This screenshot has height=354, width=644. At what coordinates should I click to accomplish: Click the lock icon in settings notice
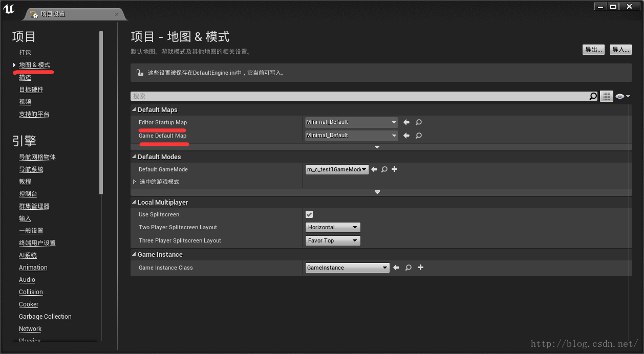click(x=140, y=73)
